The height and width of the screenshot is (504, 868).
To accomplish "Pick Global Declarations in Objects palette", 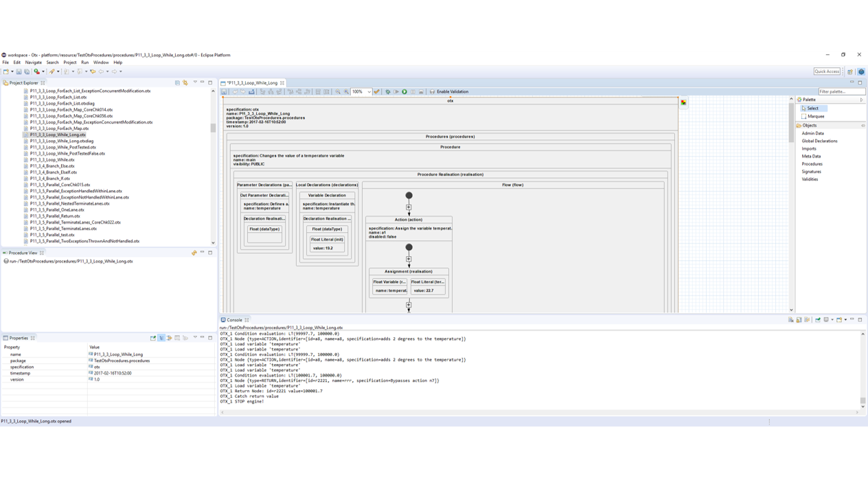I will (819, 141).
